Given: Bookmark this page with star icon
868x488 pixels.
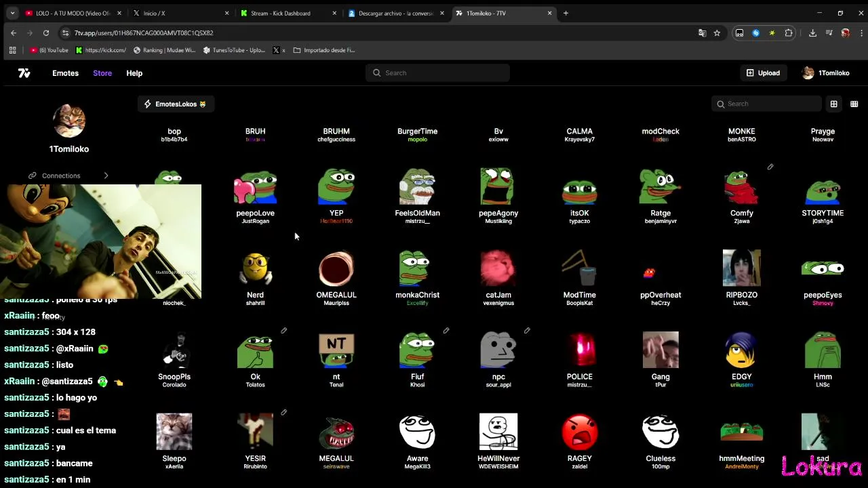Looking at the screenshot, I should (717, 33).
